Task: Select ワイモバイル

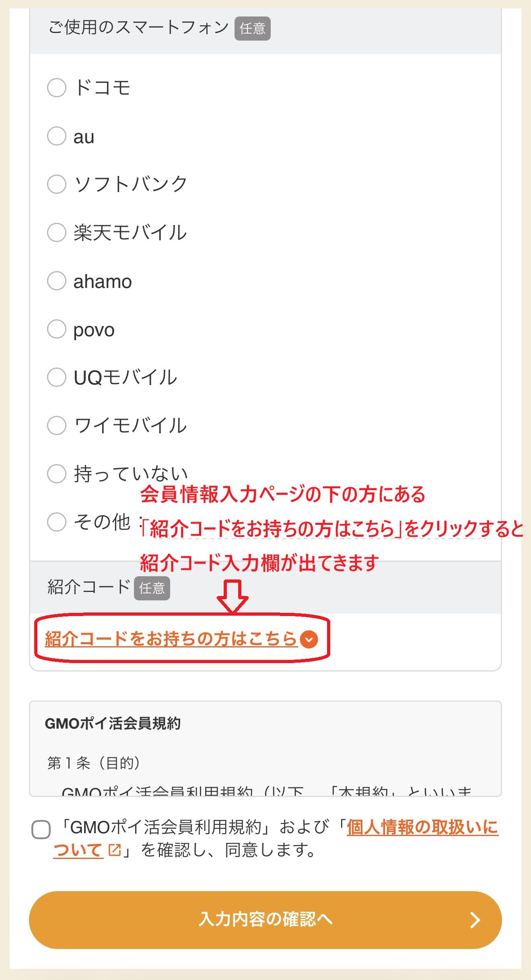Action: coord(57,425)
